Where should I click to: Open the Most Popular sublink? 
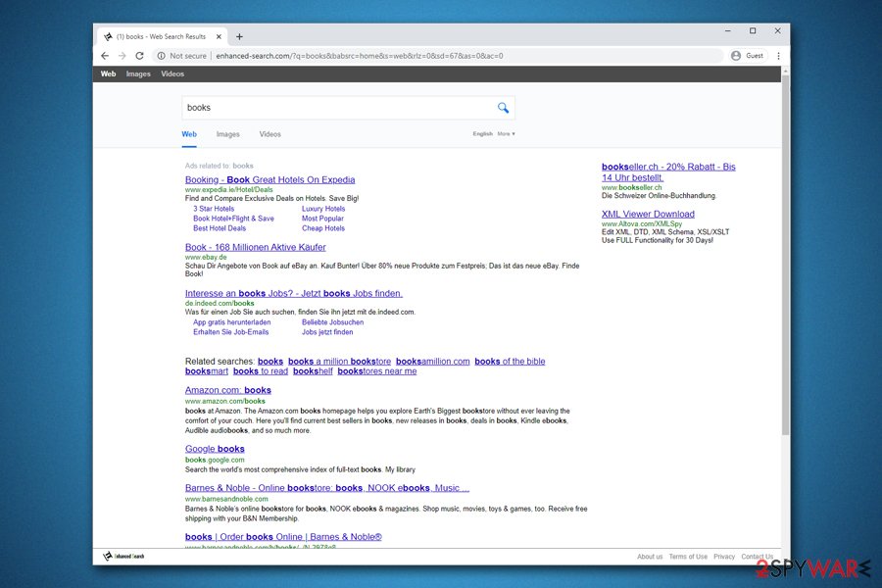(322, 219)
